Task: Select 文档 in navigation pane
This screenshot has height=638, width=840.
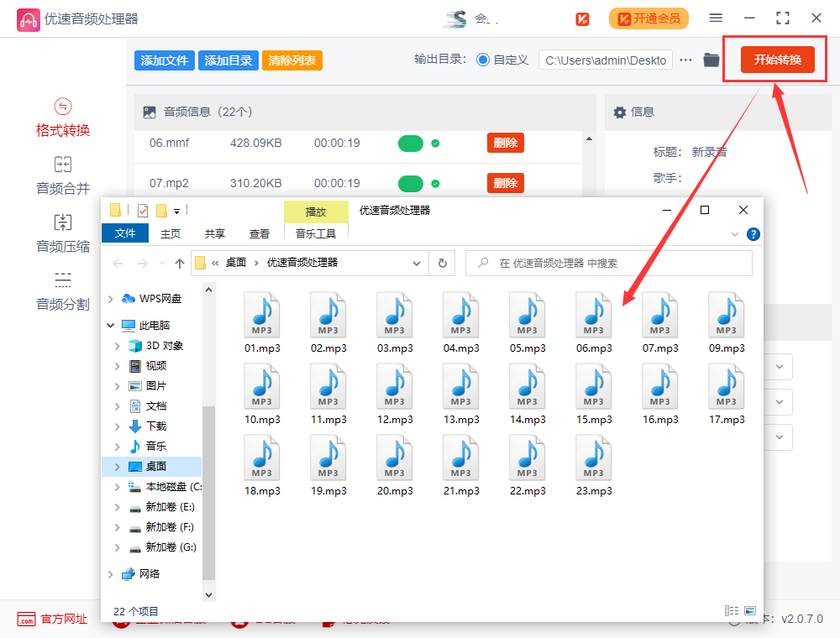Action: point(156,406)
